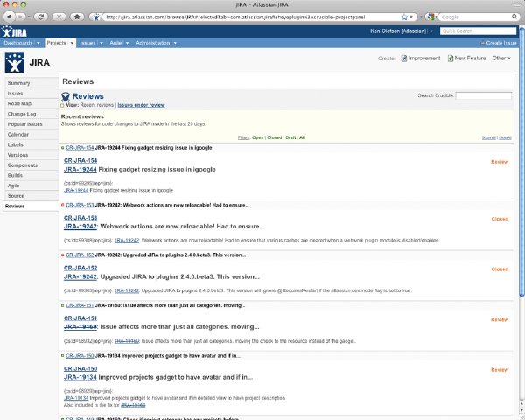Open the large CR-JRA-154 review link

[x=80, y=160]
